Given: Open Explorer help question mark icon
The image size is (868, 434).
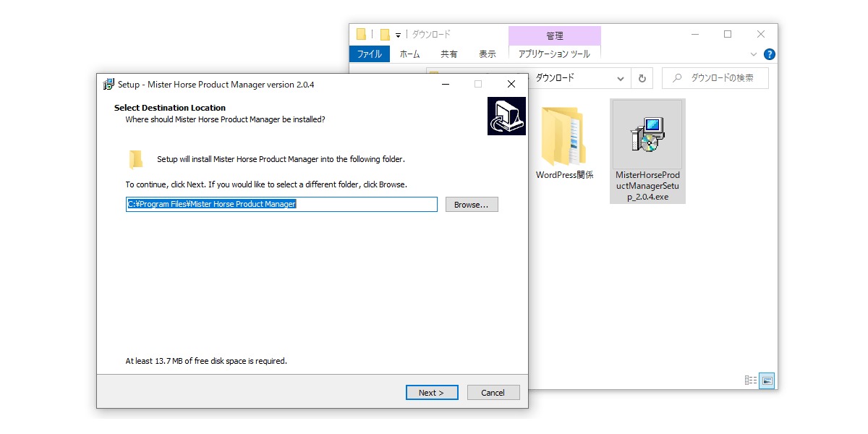Looking at the screenshot, I should [x=770, y=54].
